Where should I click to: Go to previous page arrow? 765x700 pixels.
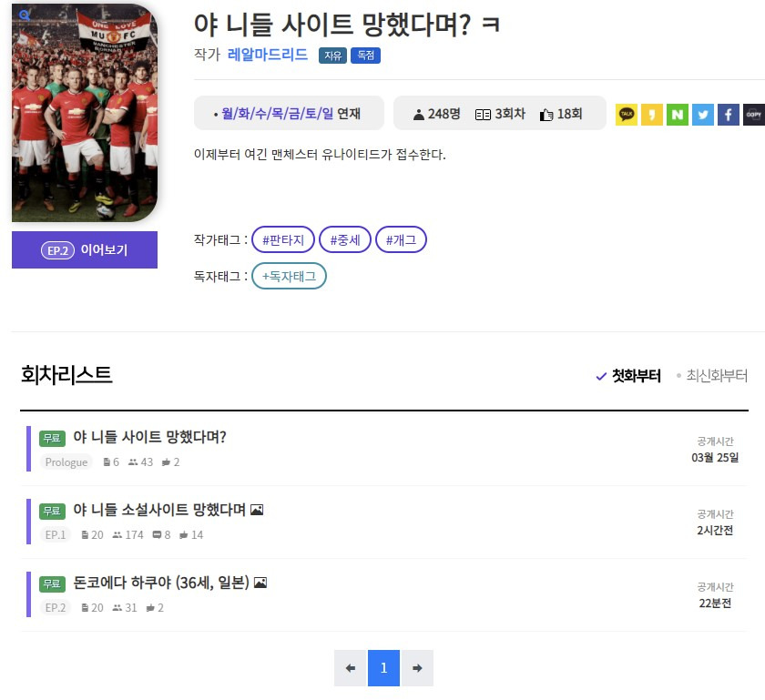point(350,668)
